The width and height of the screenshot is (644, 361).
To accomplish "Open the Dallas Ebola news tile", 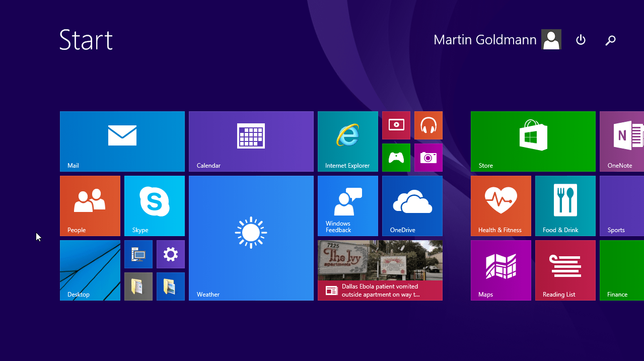I will [380, 270].
